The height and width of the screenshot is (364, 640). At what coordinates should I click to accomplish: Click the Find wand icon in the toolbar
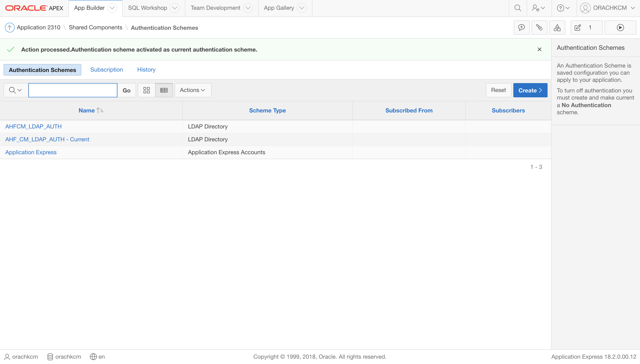[x=539, y=28]
